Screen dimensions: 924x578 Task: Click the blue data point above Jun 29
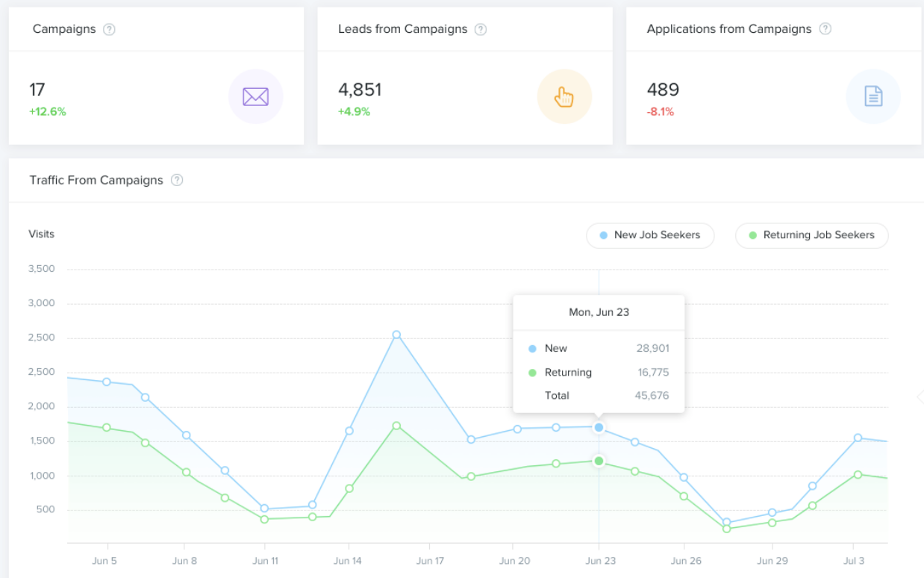772,513
